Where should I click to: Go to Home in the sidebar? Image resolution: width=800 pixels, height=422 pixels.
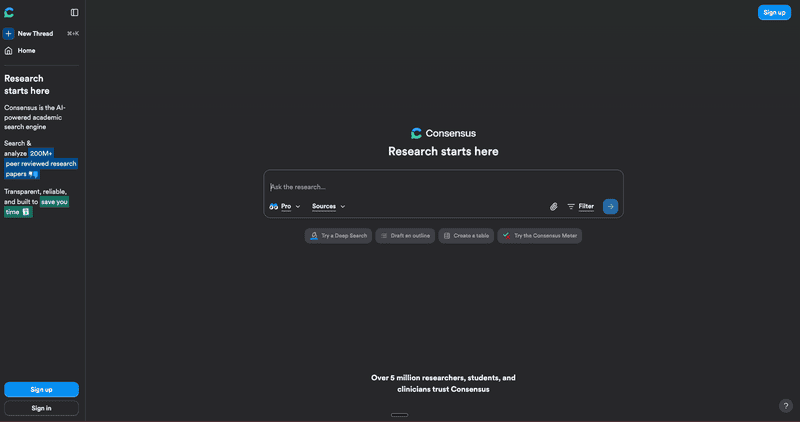click(20, 51)
